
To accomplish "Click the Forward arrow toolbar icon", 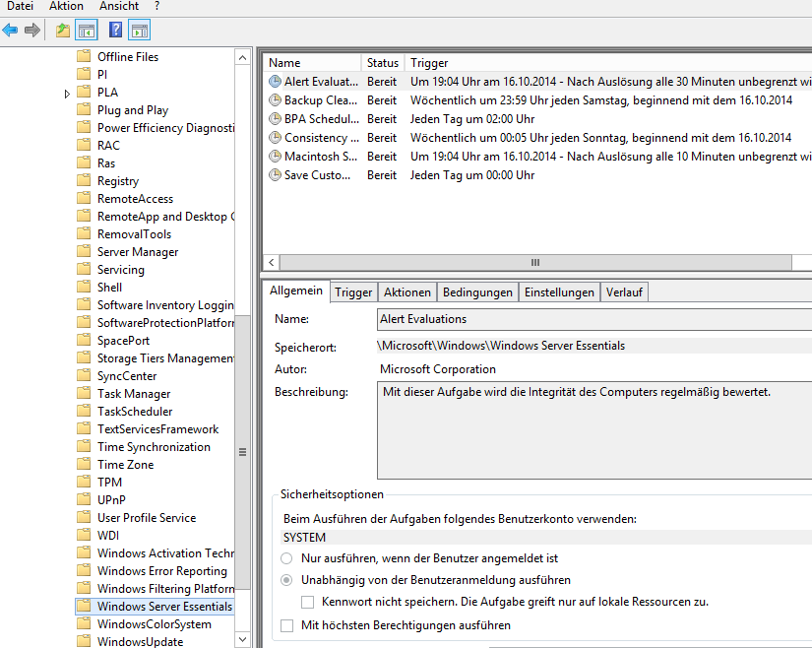I will click(x=32, y=30).
